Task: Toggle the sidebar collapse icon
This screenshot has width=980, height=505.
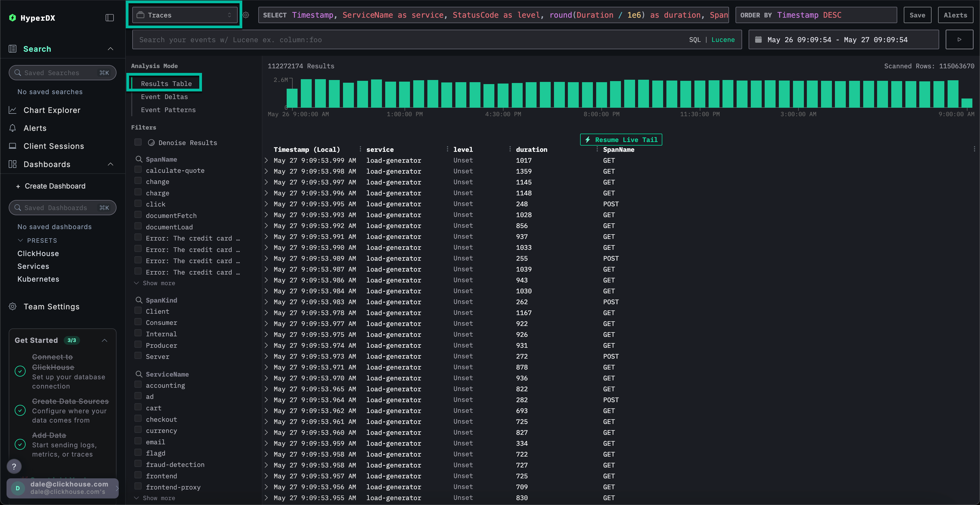Action: tap(109, 17)
